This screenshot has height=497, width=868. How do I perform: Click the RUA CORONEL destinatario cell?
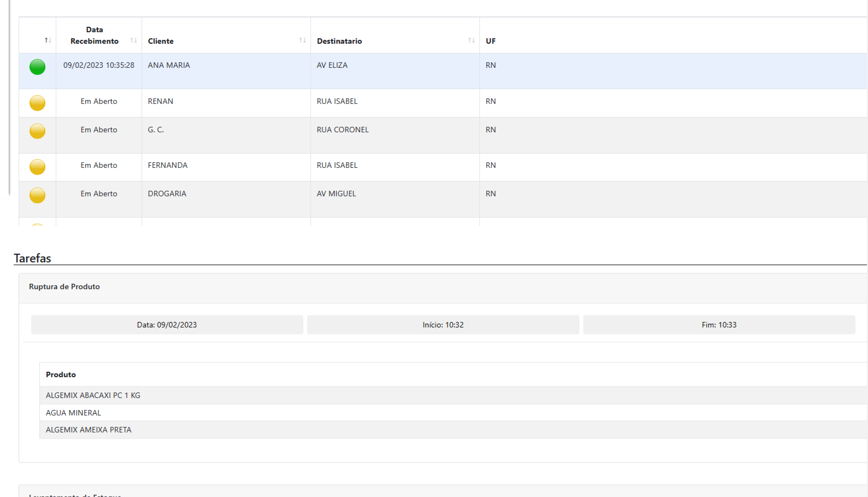(342, 130)
